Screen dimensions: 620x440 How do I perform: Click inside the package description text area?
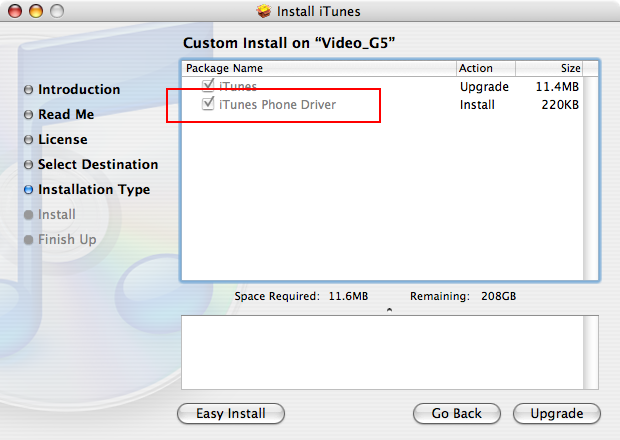coord(382,352)
